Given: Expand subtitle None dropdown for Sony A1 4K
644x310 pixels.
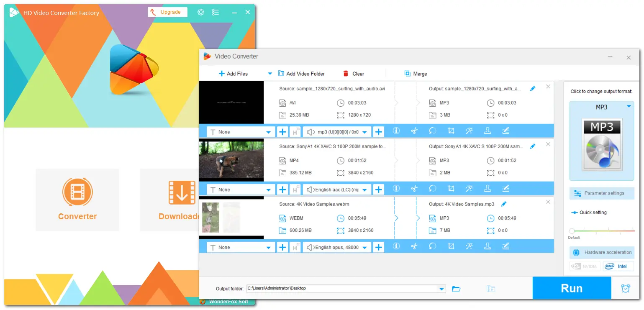Looking at the screenshot, I should coord(269,190).
